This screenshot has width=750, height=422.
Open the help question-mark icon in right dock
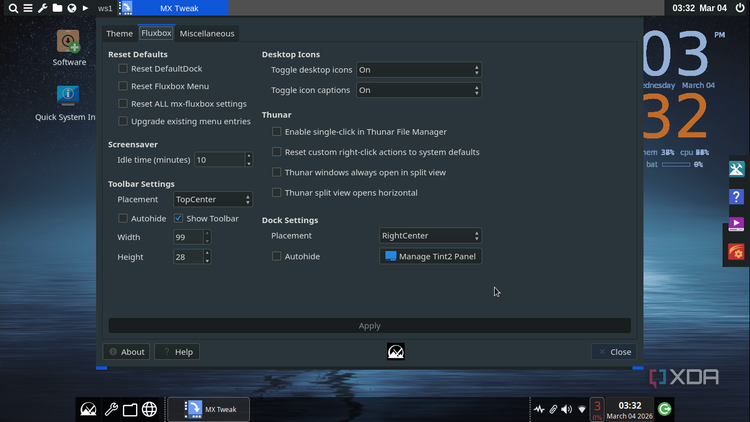point(736,197)
